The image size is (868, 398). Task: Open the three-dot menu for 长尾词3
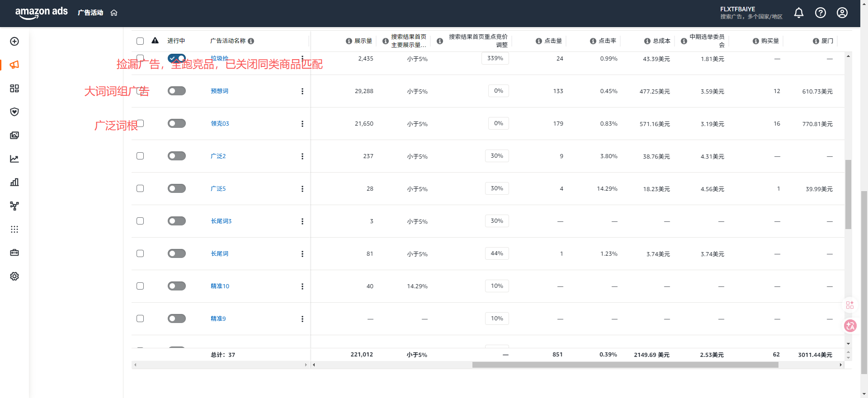pos(302,221)
